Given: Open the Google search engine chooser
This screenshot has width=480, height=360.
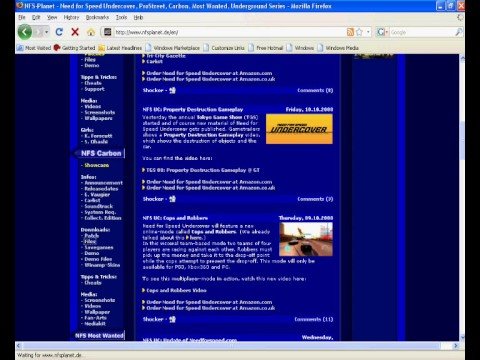Looking at the screenshot, I should 382,32.
